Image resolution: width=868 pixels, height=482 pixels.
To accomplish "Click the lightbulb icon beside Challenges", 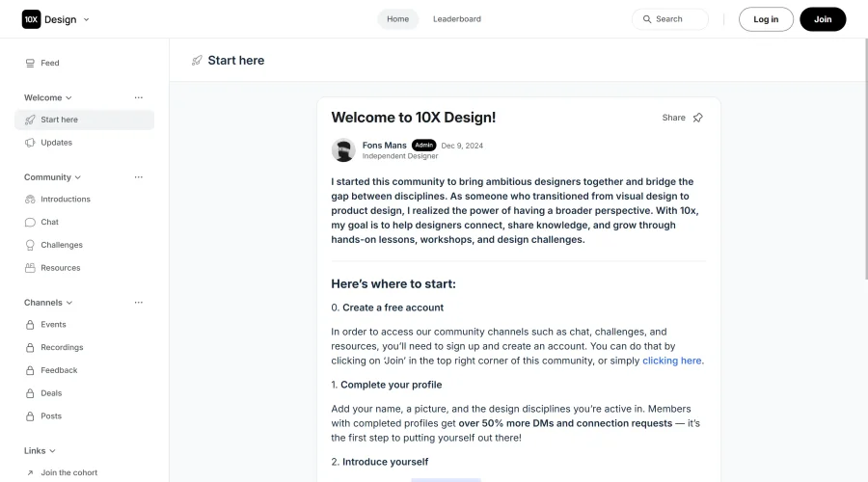I will [30, 245].
